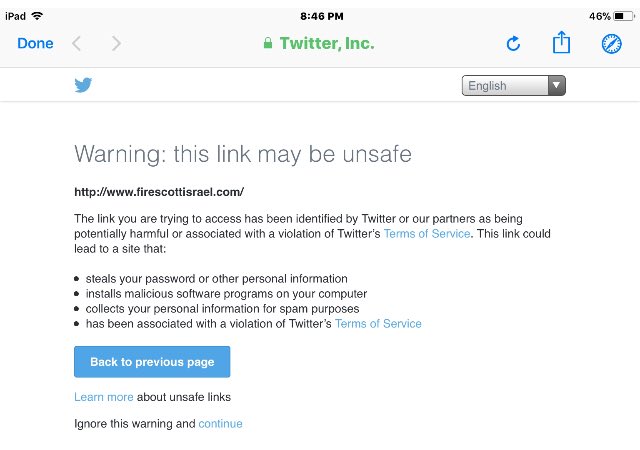Tap the green padlock security icon
Viewport: 640px width, 450px height.
point(268,42)
